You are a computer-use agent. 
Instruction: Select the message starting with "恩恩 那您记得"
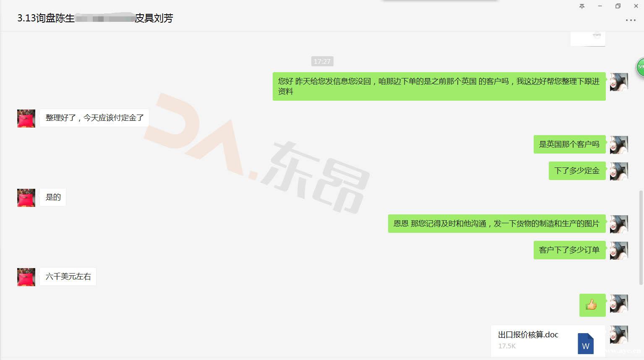pyautogui.click(x=496, y=224)
